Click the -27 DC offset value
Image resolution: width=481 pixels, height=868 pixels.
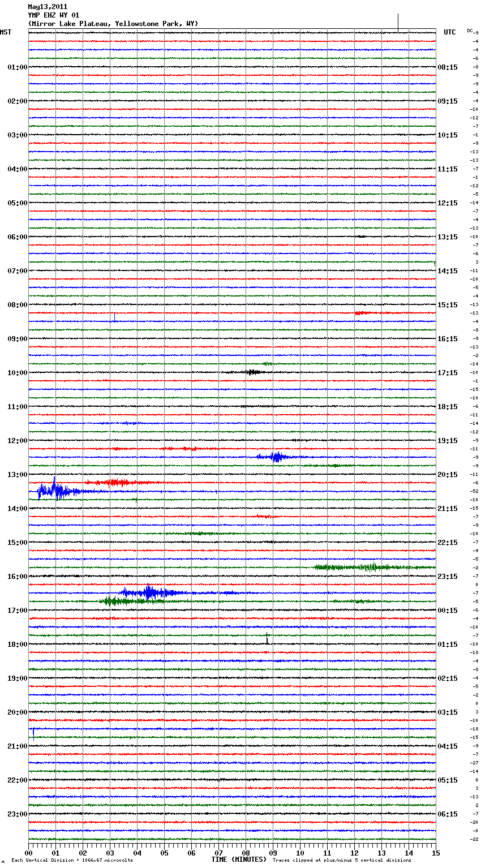(x=475, y=763)
